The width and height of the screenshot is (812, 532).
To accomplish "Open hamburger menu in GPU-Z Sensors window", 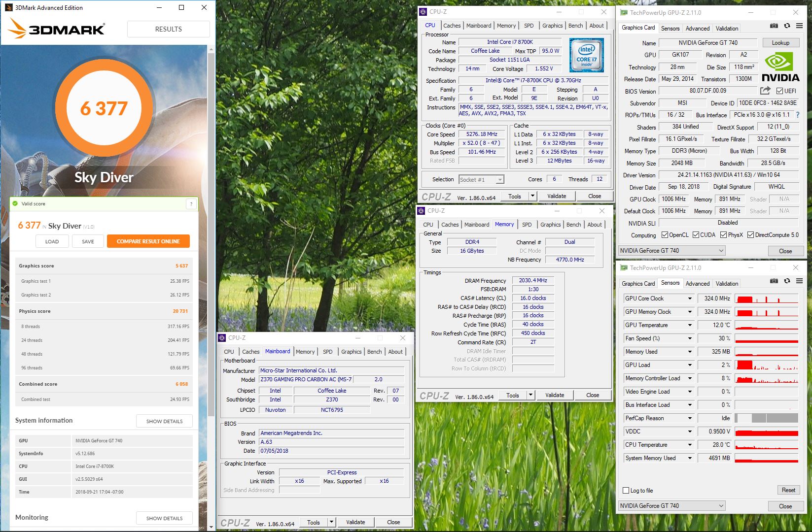I will point(799,281).
